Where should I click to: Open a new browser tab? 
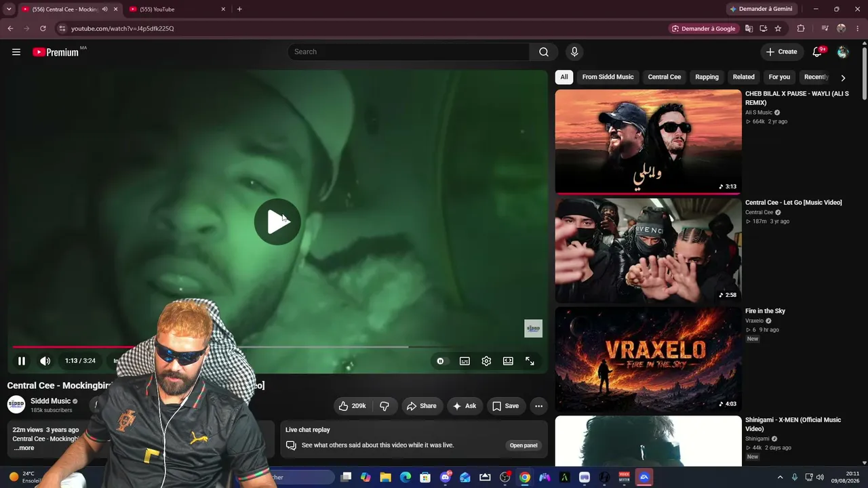(x=239, y=9)
